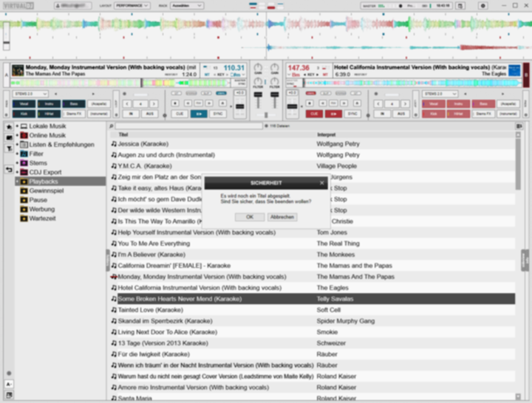Click the panel icon at bottom-left corner
This screenshot has height=403, width=532.
pos(9,395)
